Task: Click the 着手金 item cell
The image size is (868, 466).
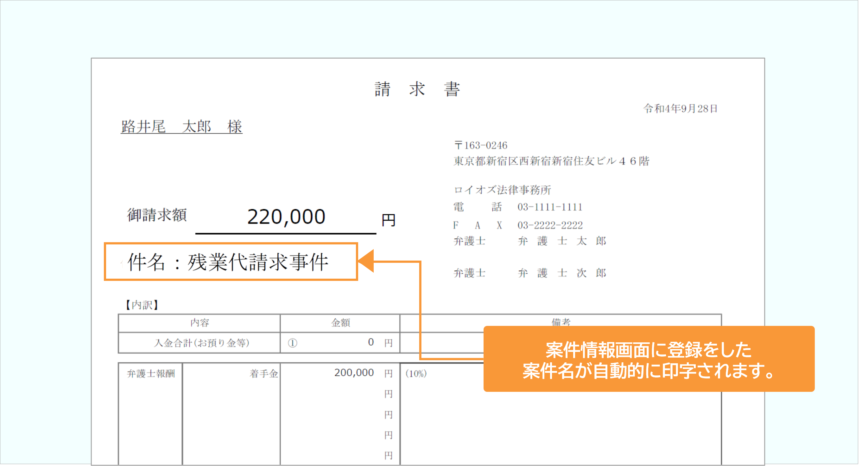Action: coord(263,374)
